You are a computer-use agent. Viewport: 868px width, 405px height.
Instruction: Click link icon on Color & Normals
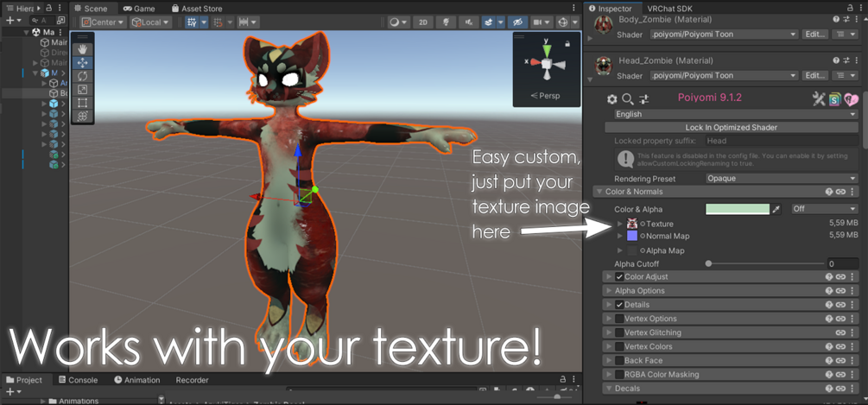(840, 192)
